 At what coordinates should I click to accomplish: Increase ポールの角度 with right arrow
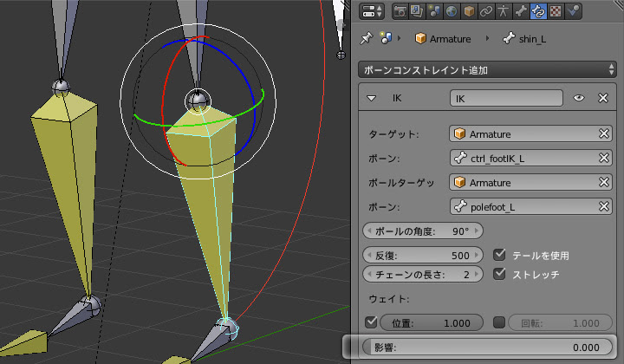(477, 231)
